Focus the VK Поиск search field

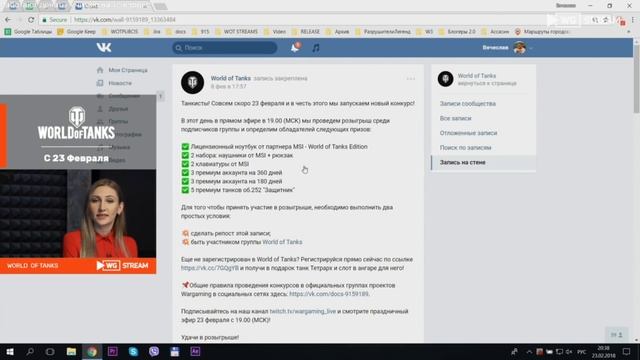(224, 48)
